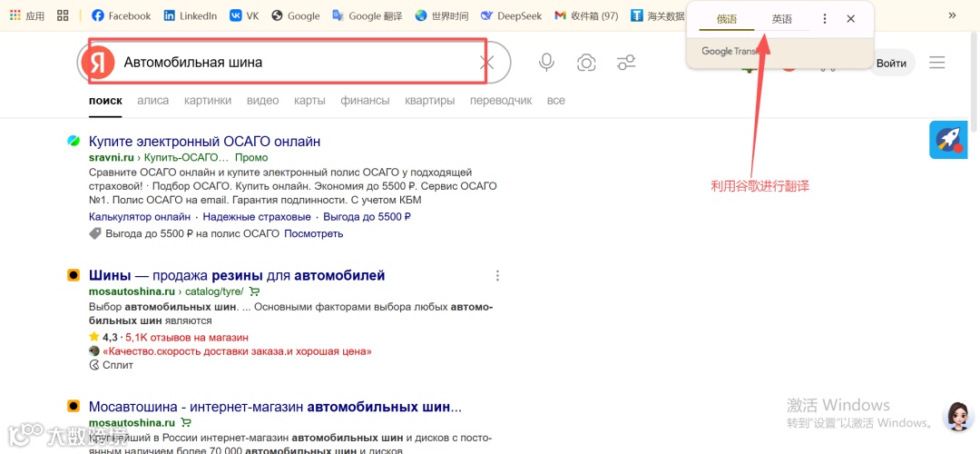This screenshot has width=980, height=454.
Task: Select the поиск tab
Action: tap(105, 101)
